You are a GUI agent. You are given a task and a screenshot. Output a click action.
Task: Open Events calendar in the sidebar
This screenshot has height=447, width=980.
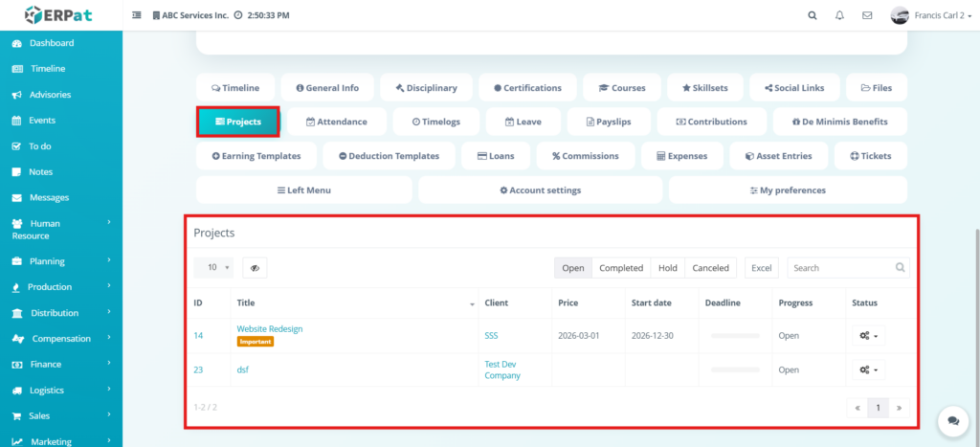(x=42, y=121)
